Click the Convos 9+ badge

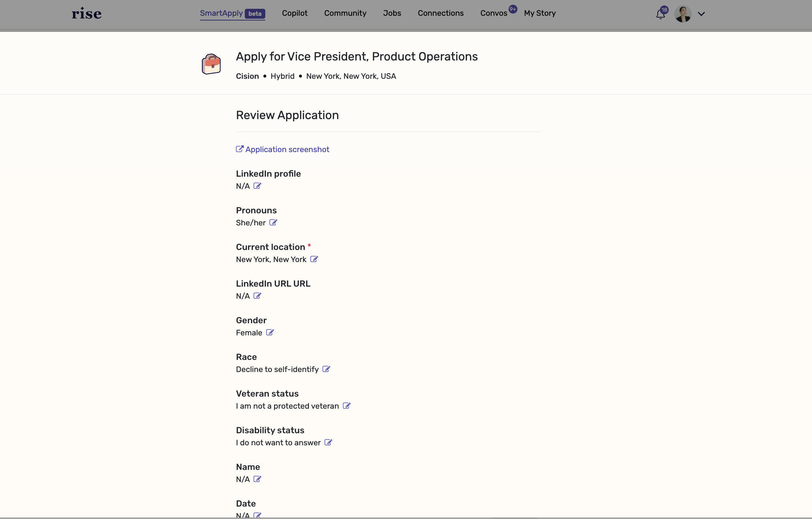513,9
